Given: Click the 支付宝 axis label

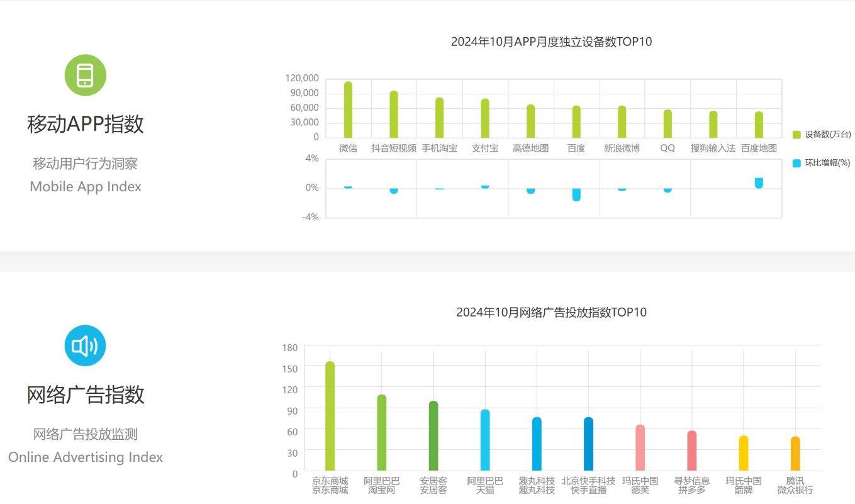Looking at the screenshot, I should click(485, 148).
